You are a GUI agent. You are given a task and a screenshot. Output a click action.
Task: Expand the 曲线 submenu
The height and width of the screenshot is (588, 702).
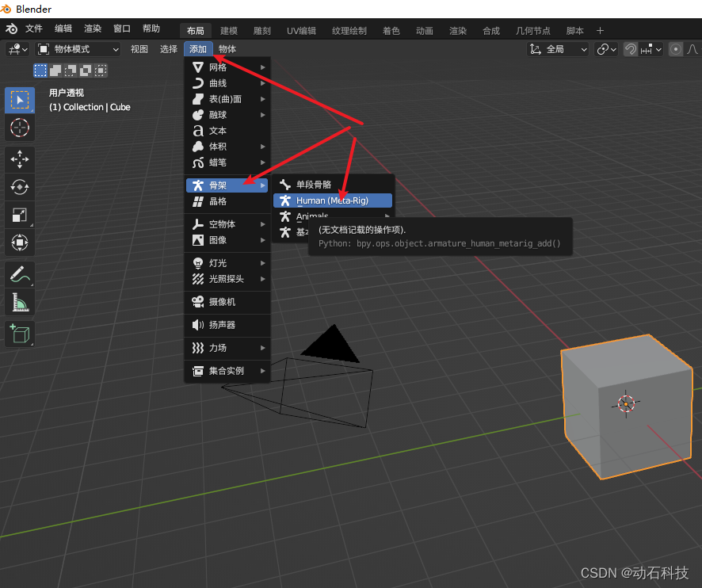(227, 83)
